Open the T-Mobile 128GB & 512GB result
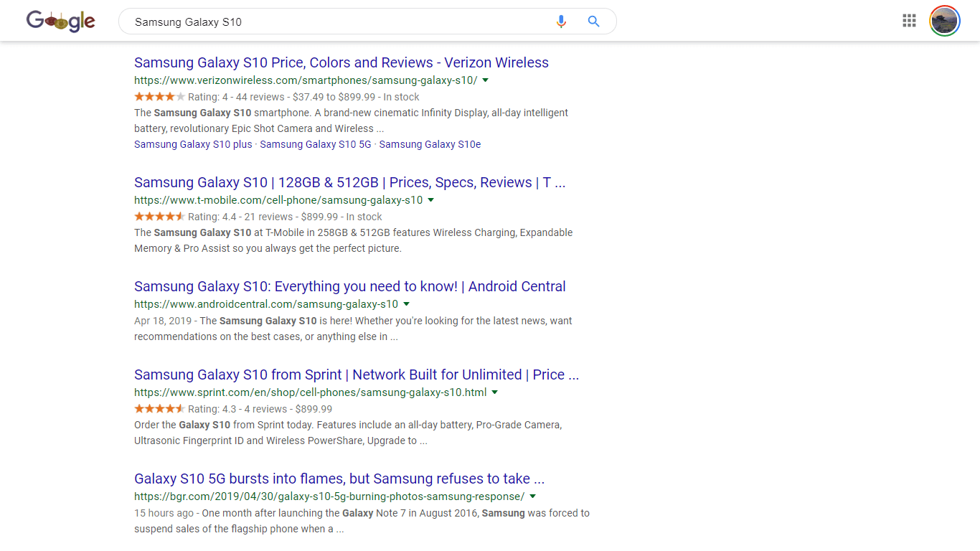The image size is (980, 551). pyautogui.click(x=350, y=182)
